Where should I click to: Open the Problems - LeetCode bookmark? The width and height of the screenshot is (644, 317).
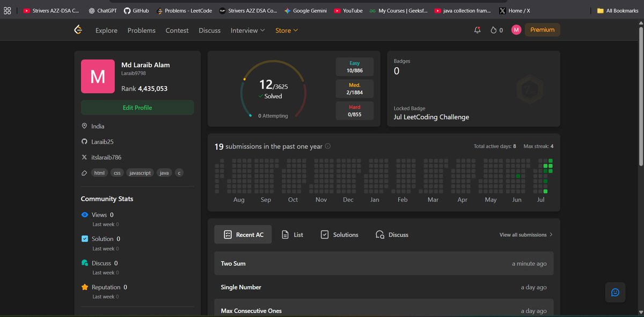click(x=184, y=10)
